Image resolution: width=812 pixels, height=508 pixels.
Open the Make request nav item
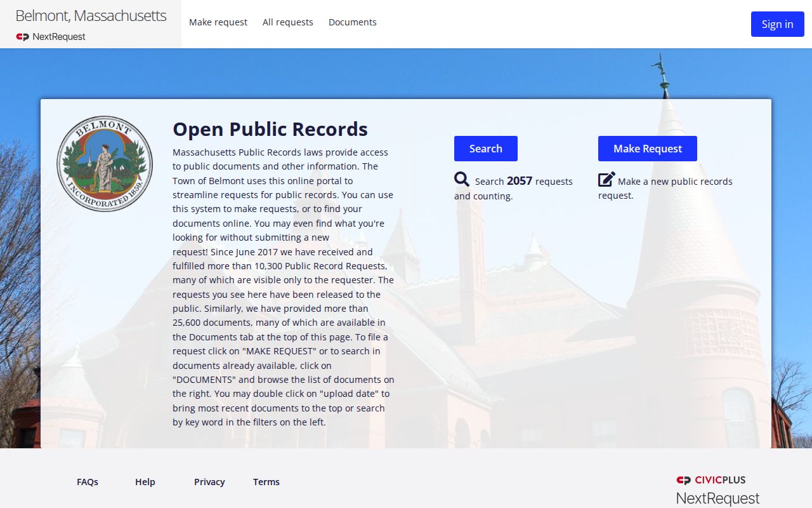(x=218, y=22)
